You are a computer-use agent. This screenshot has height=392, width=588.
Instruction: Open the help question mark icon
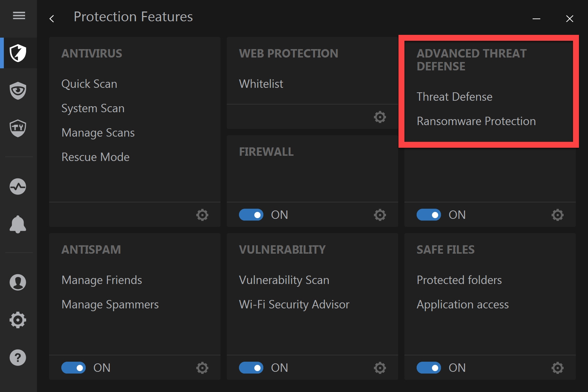coord(18,358)
